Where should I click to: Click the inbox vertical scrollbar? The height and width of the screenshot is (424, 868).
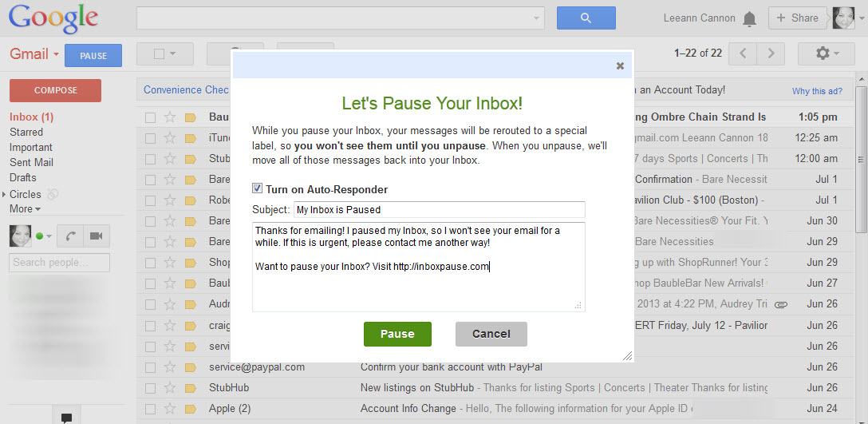tap(862, 160)
